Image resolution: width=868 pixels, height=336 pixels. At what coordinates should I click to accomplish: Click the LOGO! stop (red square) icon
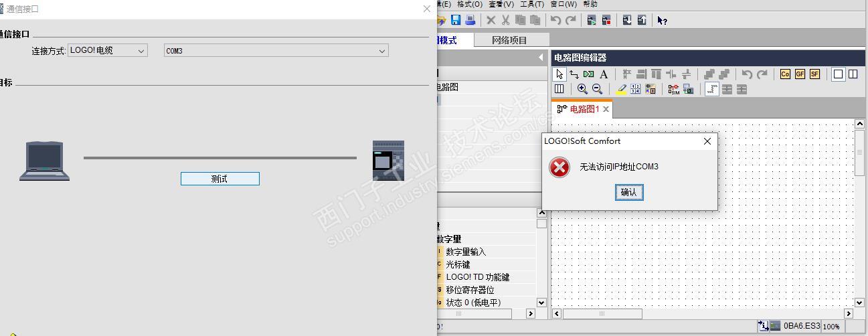coord(606,20)
